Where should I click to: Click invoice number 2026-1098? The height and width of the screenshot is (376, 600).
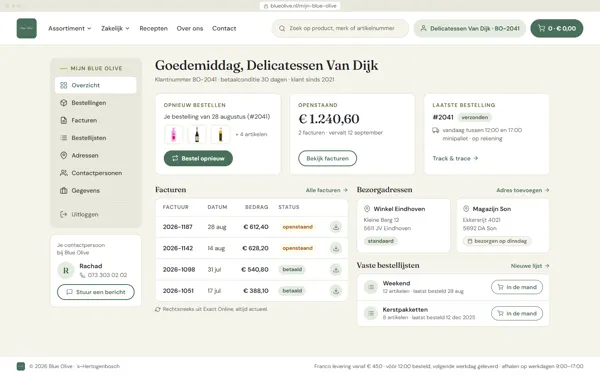179,270
